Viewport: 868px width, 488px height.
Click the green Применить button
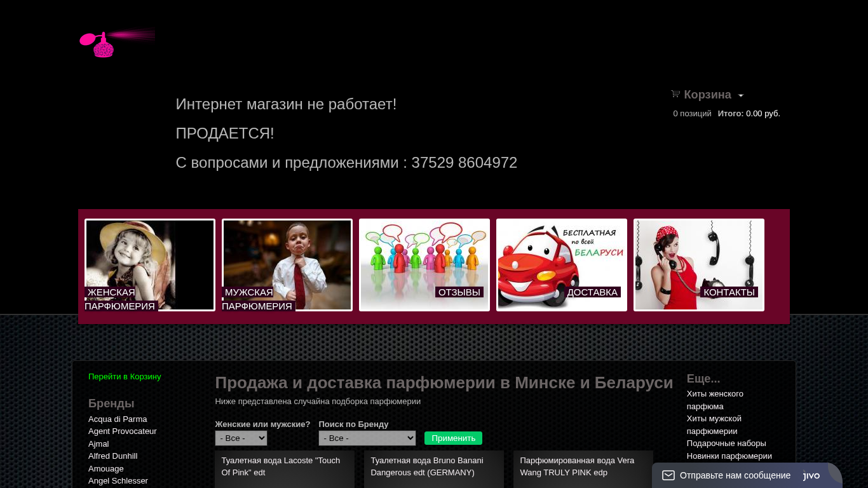click(x=453, y=438)
